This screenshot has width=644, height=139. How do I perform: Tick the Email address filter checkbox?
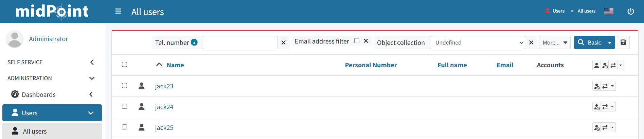(x=357, y=41)
